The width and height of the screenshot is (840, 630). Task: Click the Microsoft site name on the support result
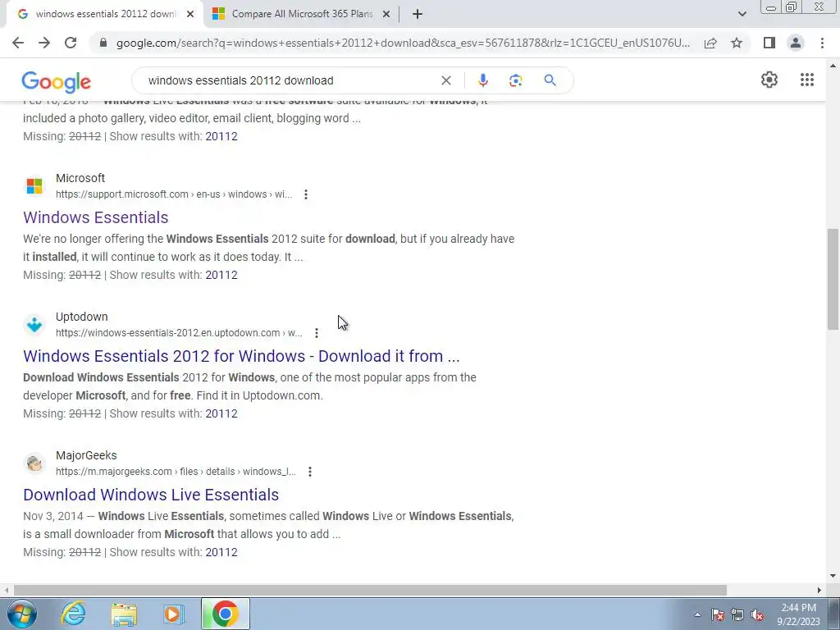80,178
